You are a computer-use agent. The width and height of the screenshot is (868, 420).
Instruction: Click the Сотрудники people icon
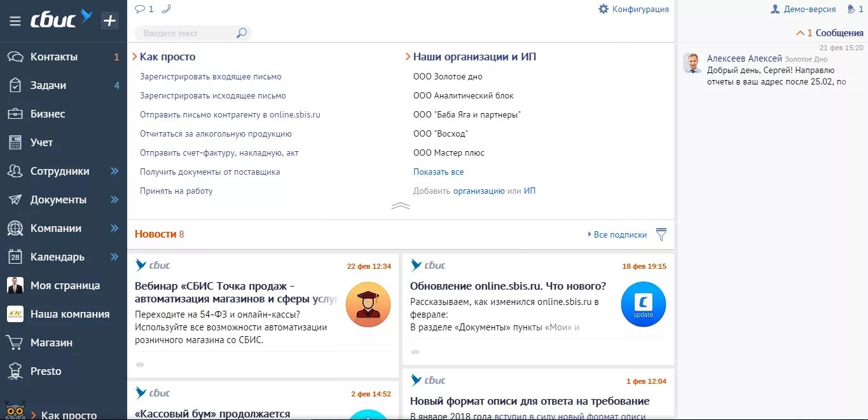click(15, 171)
